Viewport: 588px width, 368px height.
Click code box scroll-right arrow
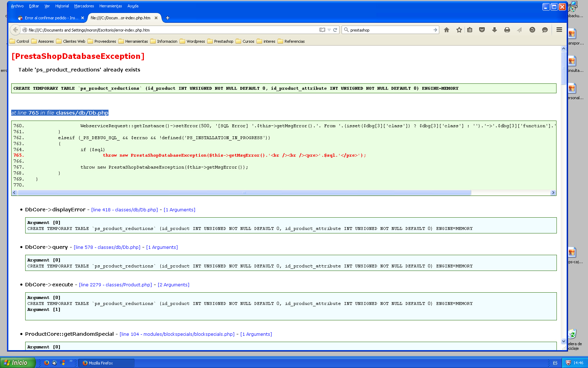pyautogui.click(x=553, y=192)
